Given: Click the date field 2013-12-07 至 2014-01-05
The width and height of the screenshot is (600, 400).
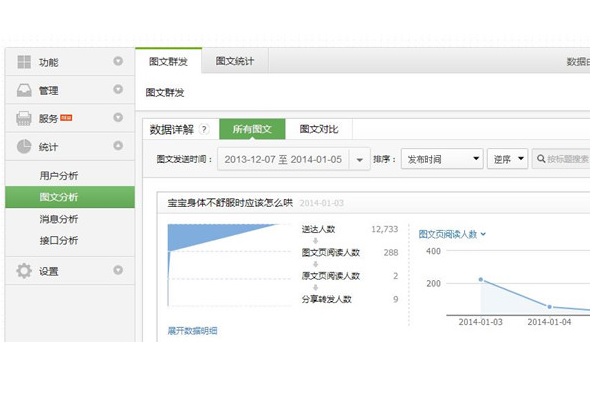Looking at the screenshot, I should point(283,160).
